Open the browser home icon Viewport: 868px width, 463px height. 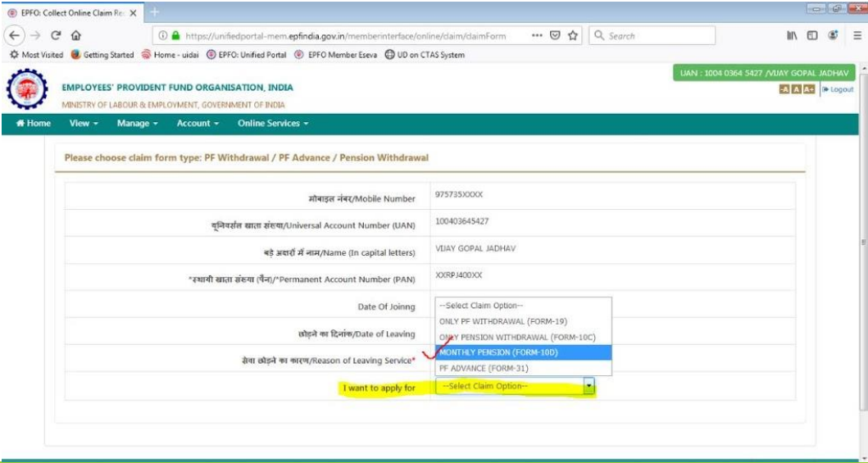[x=76, y=36]
